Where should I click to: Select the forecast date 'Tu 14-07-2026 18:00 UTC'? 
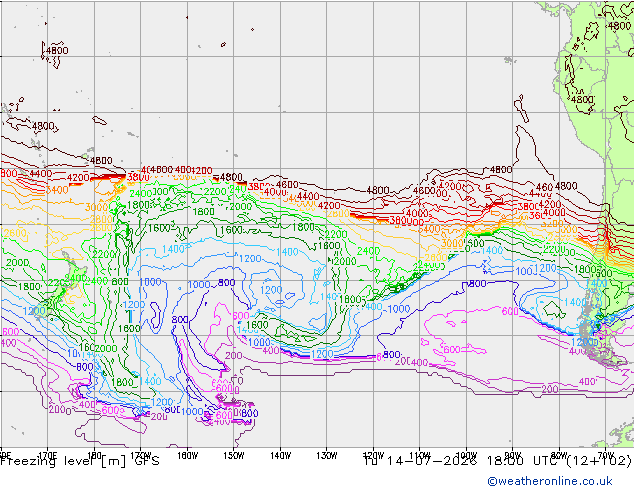pyautogui.click(x=463, y=460)
